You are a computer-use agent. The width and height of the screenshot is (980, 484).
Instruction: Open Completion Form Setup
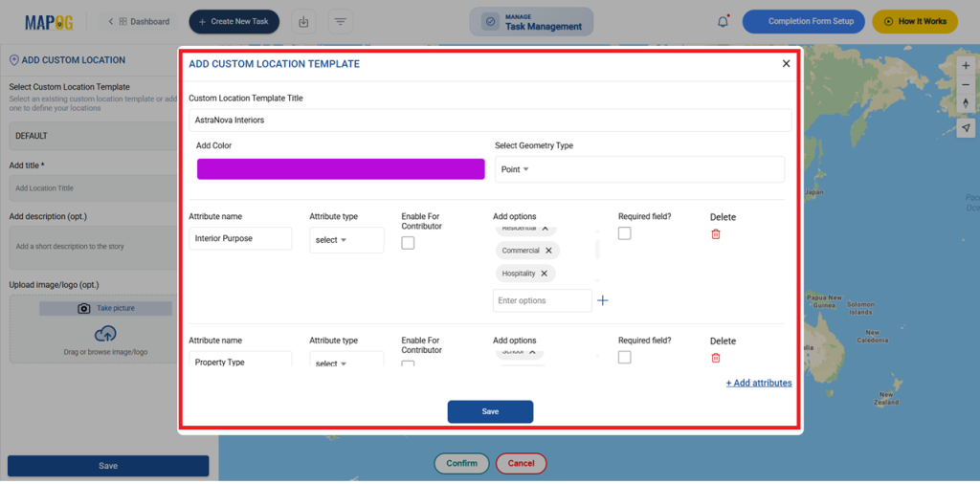[x=803, y=21]
